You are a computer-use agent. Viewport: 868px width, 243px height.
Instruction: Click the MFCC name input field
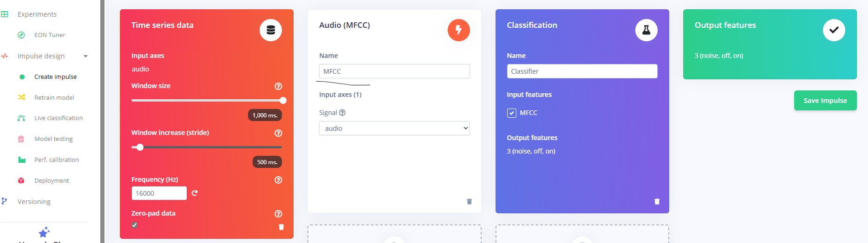[x=394, y=71]
